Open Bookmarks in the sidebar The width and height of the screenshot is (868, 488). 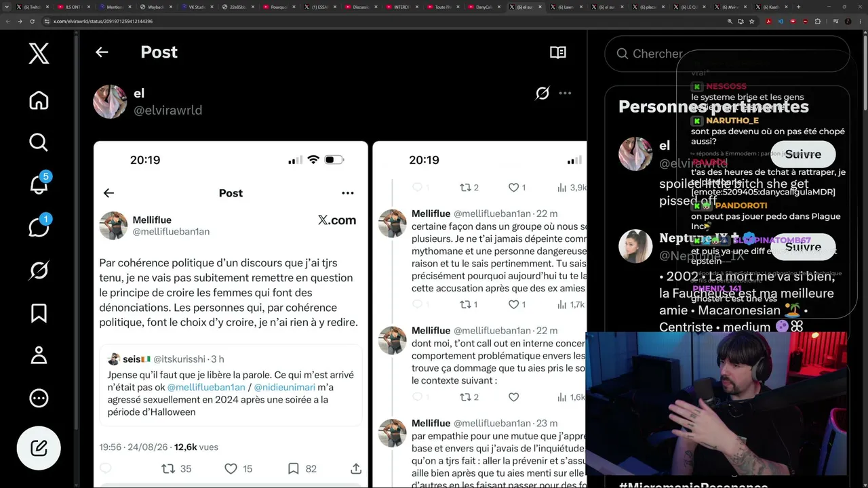(39, 313)
